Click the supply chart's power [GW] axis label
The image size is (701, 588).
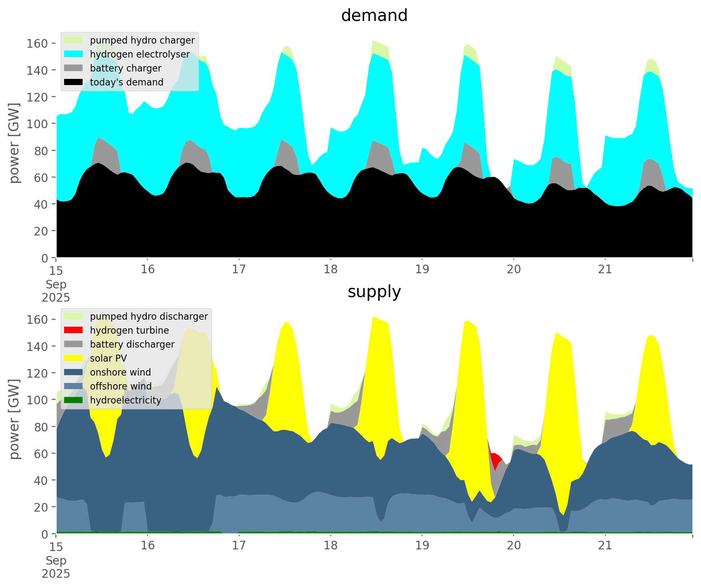[x=14, y=419]
